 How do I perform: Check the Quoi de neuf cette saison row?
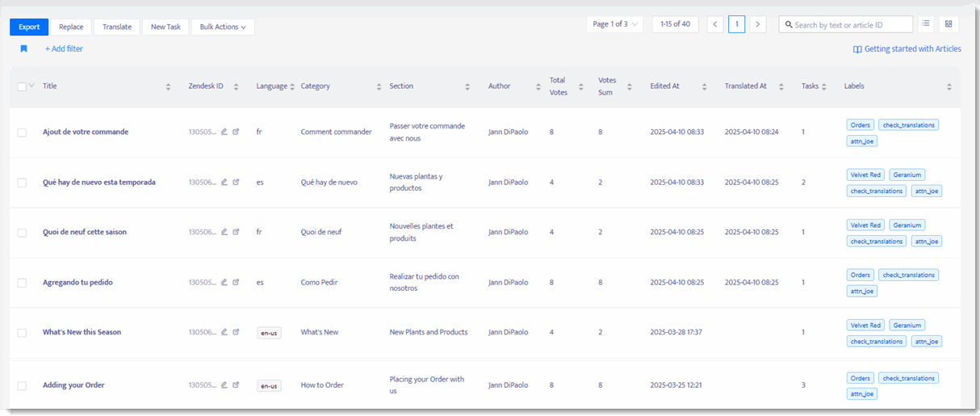point(22,233)
